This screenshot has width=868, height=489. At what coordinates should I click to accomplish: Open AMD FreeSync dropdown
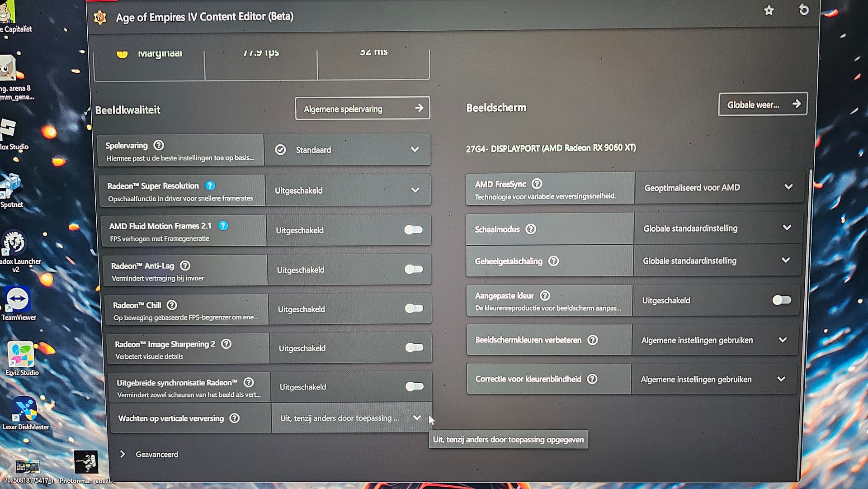pyautogui.click(x=719, y=187)
